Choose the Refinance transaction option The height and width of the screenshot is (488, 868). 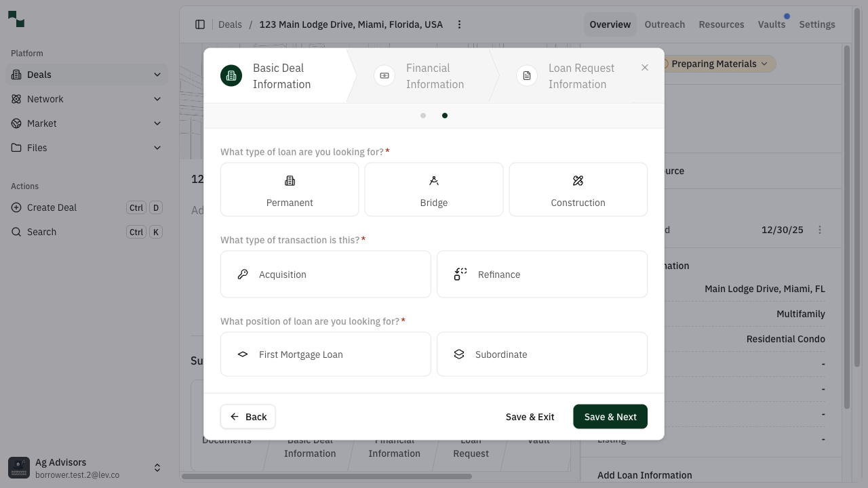(x=542, y=274)
